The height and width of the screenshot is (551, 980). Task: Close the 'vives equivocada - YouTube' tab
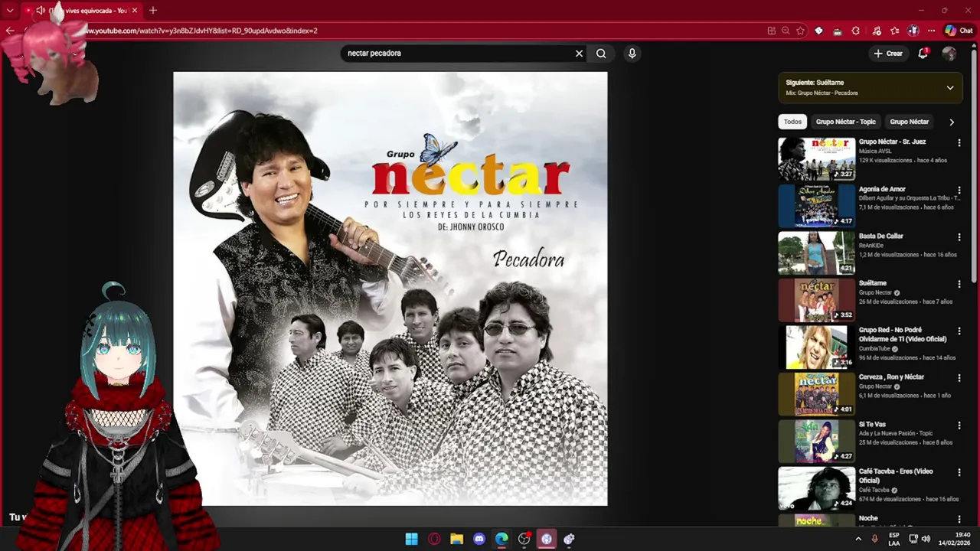pyautogui.click(x=135, y=11)
